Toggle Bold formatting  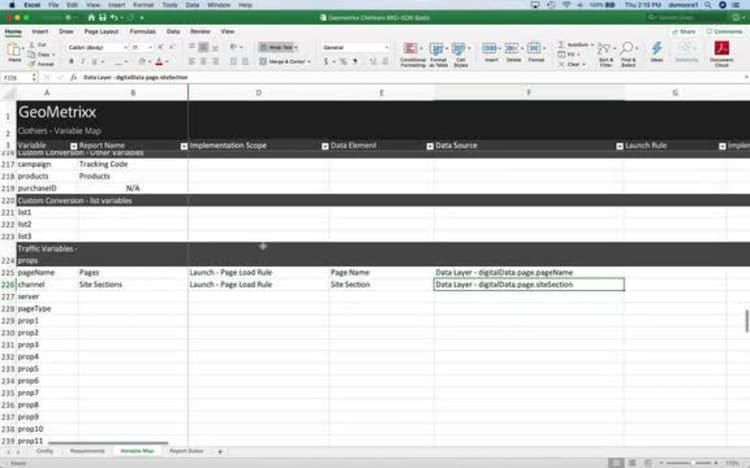pos(71,61)
